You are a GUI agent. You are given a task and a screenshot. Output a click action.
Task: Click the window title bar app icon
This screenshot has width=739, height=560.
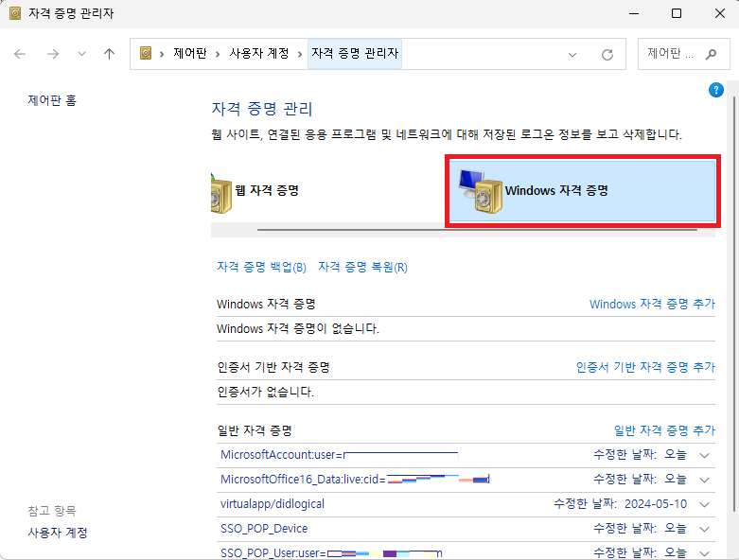[15, 13]
